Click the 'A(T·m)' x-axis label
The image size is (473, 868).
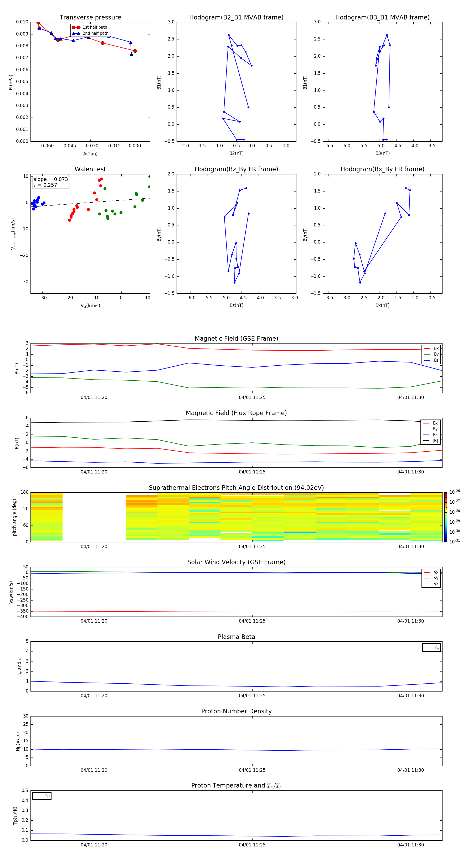(90, 154)
